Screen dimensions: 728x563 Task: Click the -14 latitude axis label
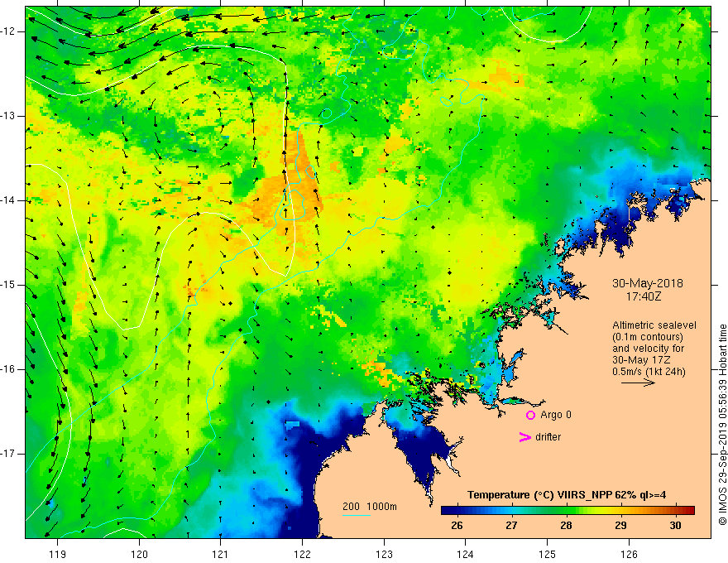tap(8, 200)
